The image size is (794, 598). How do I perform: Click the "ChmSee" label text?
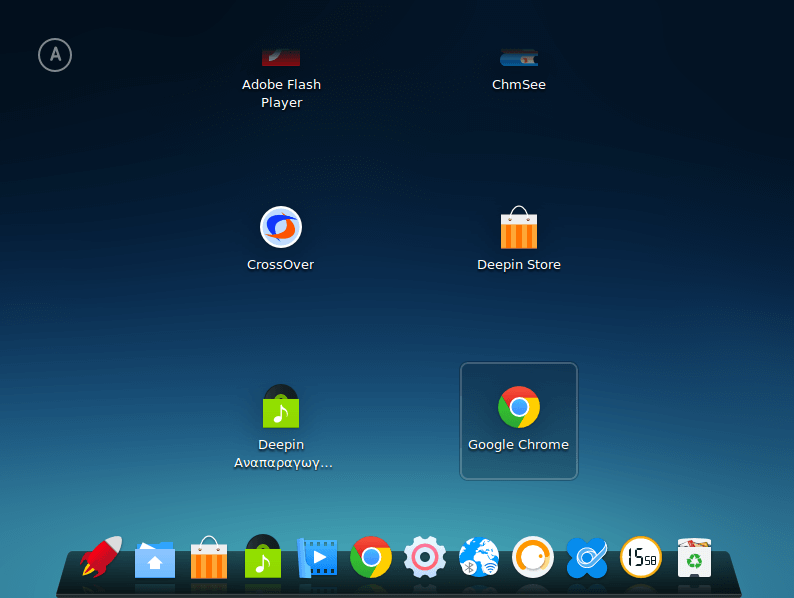[519, 85]
